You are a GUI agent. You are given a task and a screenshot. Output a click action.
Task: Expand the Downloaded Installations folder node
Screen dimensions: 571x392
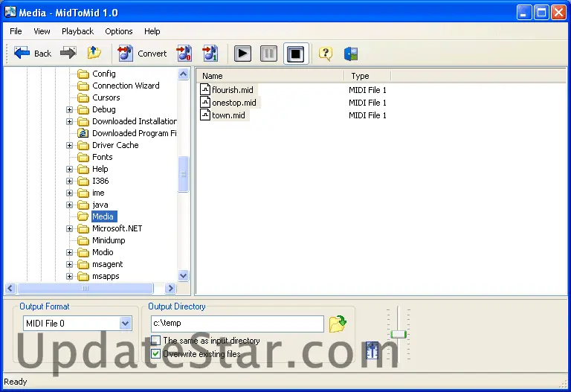(69, 121)
